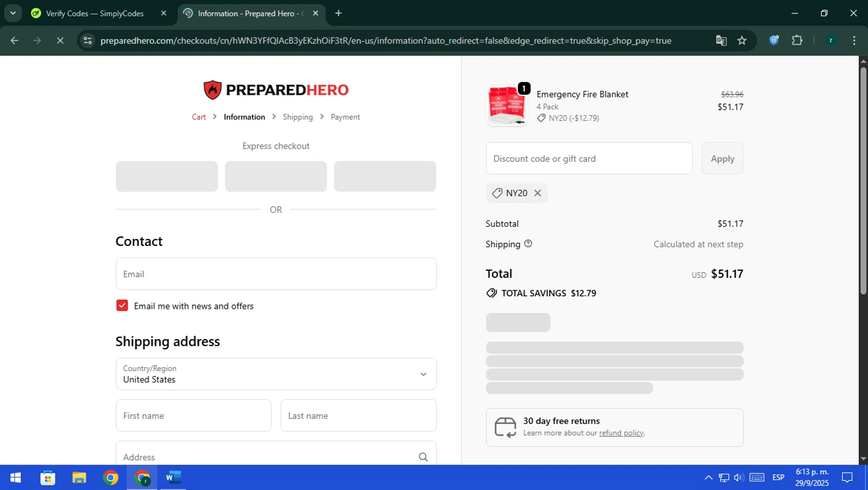
Task: Select the Information - Prepared Hero tab
Action: [x=251, y=13]
